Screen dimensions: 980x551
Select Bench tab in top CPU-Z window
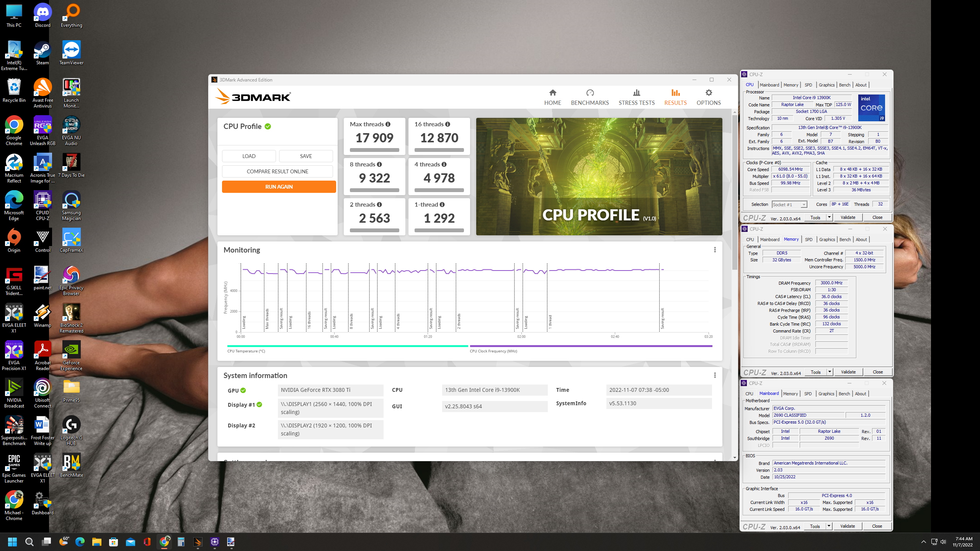(844, 85)
